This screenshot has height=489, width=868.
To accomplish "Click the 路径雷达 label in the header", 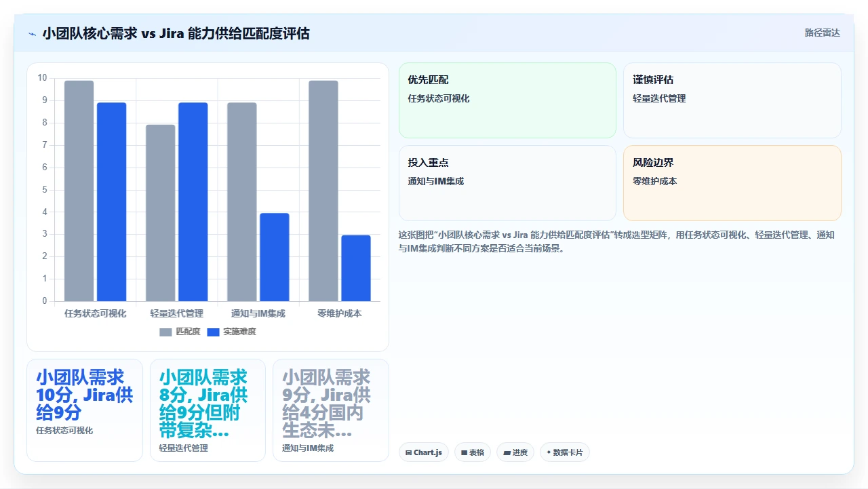I will click(822, 33).
